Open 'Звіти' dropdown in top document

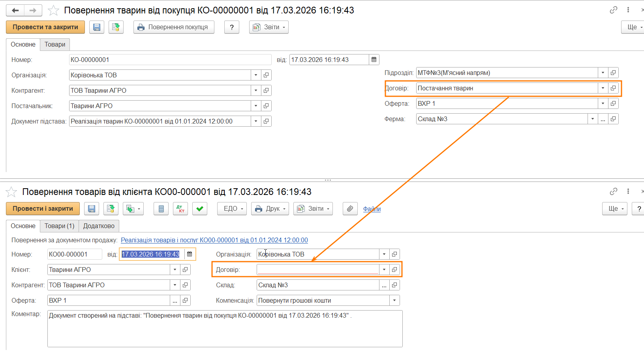coord(269,27)
